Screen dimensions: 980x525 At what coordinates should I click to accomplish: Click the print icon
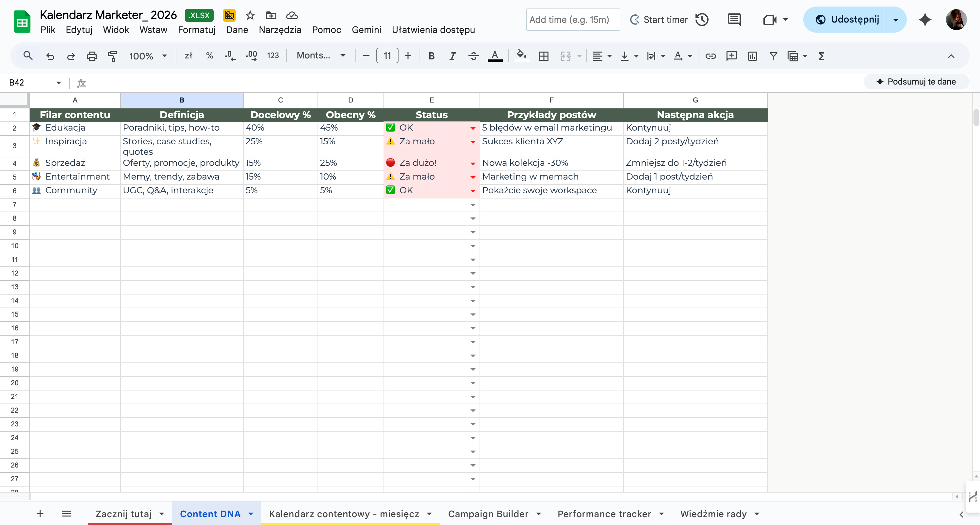92,56
